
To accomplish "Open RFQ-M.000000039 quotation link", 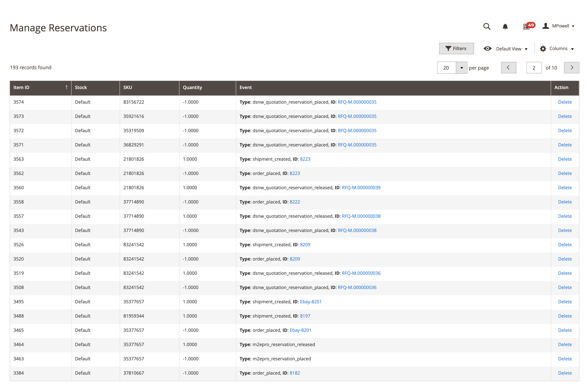I will [361, 187].
